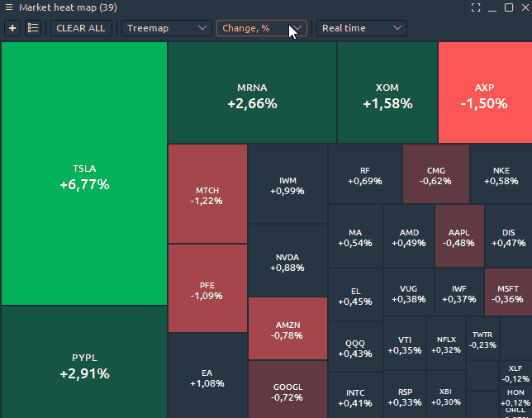Select the NVDA +0,88% cell
The height and width of the screenshot is (418, 532).
tap(287, 261)
